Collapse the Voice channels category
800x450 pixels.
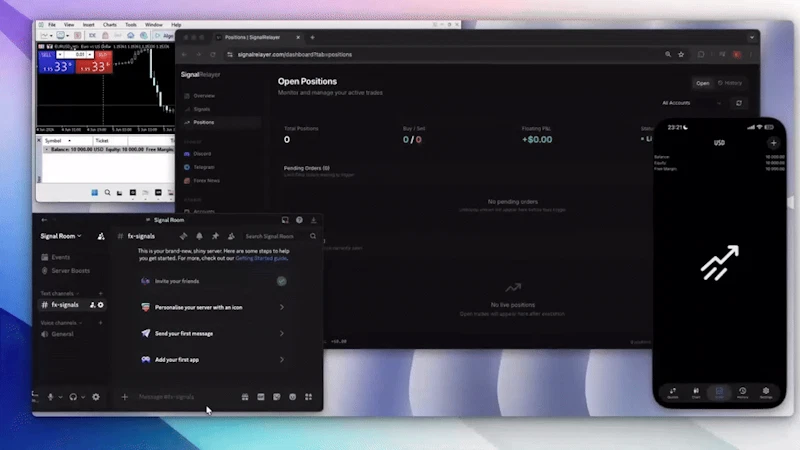click(x=61, y=323)
